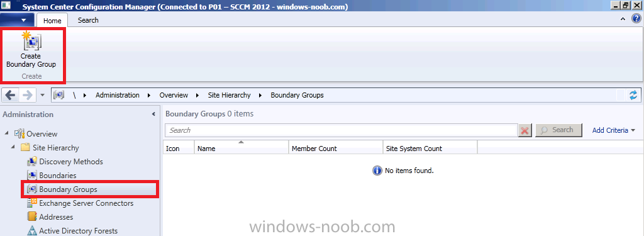
Task: Click the Site Hierarchy folder icon
Action: tap(26, 147)
